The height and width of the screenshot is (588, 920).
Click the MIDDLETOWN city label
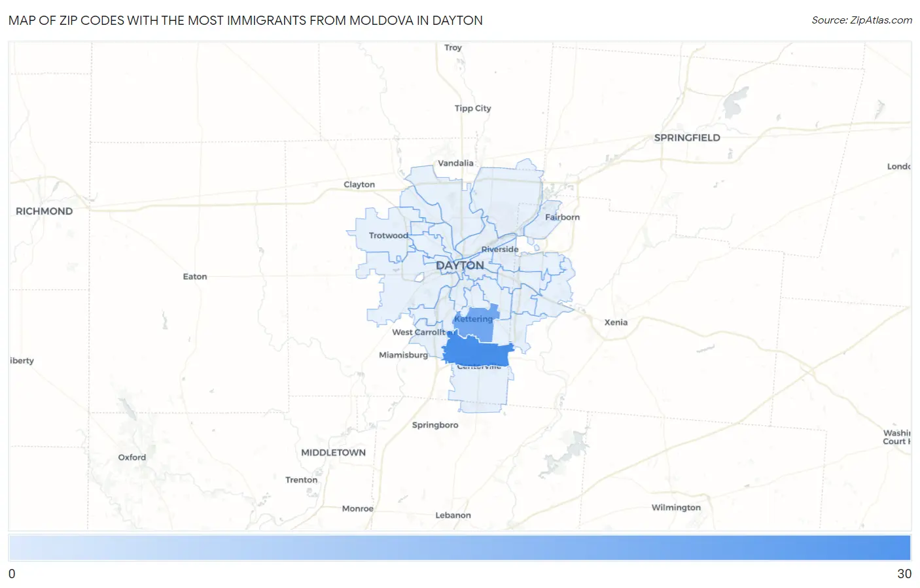[333, 453]
